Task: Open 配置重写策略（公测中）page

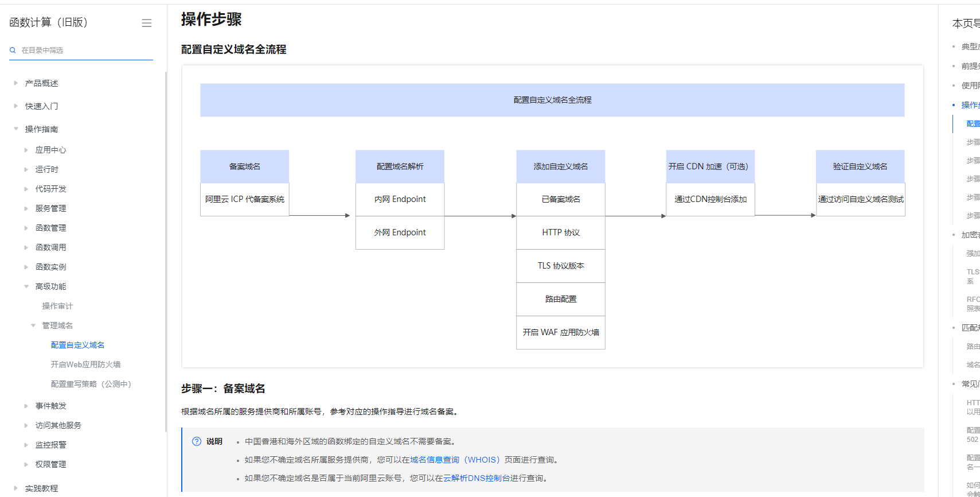Action: click(91, 384)
